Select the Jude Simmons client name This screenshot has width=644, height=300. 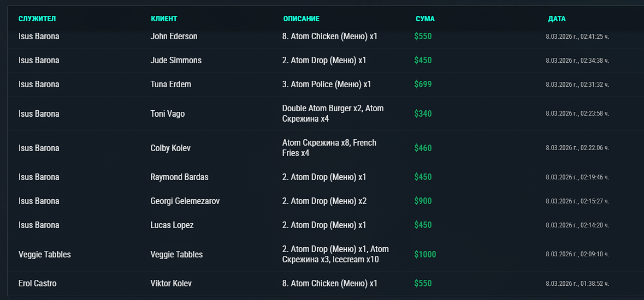pyautogui.click(x=176, y=61)
